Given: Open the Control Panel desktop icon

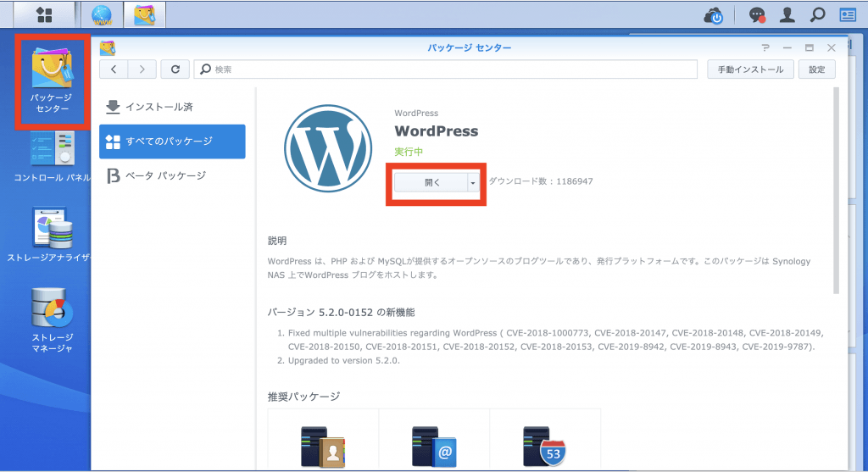Looking at the screenshot, I should (x=51, y=155).
